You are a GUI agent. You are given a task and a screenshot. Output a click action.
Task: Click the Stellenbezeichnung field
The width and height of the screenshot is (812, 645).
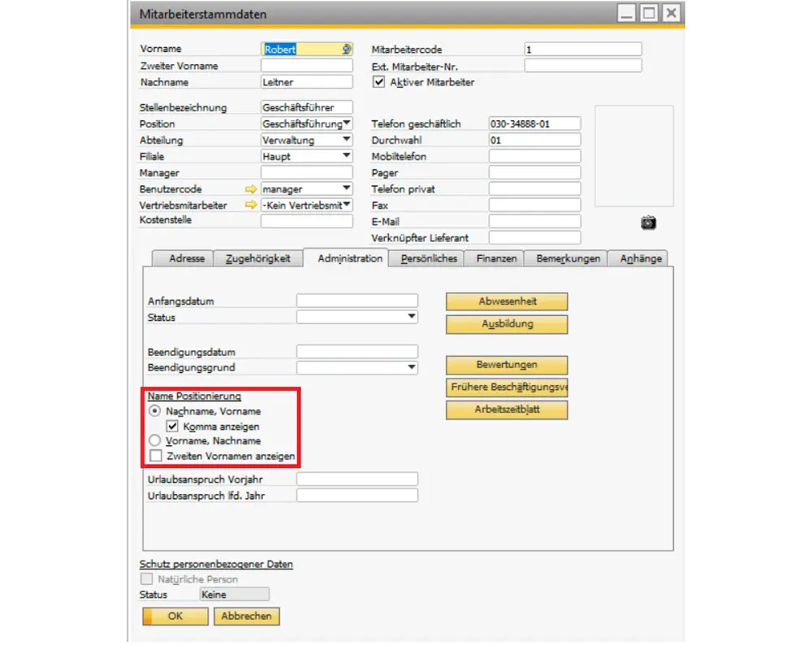coord(307,107)
